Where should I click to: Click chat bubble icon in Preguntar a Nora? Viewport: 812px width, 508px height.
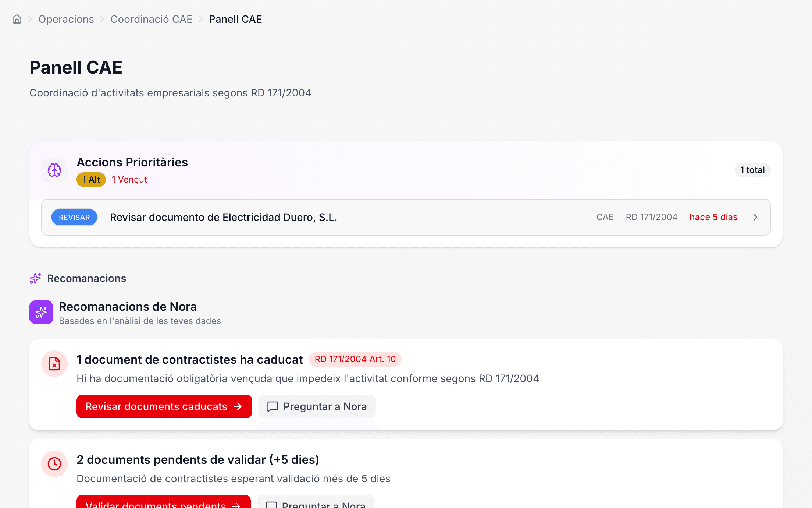pyautogui.click(x=273, y=406)
